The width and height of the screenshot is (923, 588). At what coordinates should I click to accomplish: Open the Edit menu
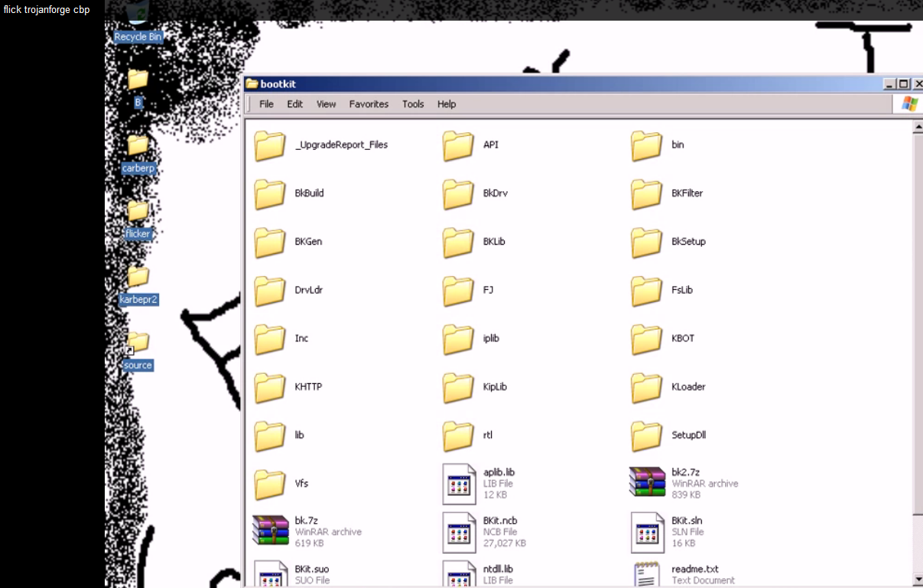295,104
